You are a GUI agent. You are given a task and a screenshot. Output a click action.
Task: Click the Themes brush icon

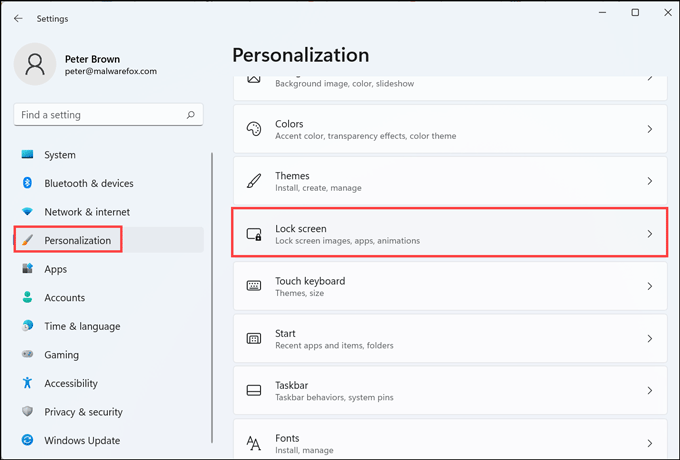click(x=254, y=181)
